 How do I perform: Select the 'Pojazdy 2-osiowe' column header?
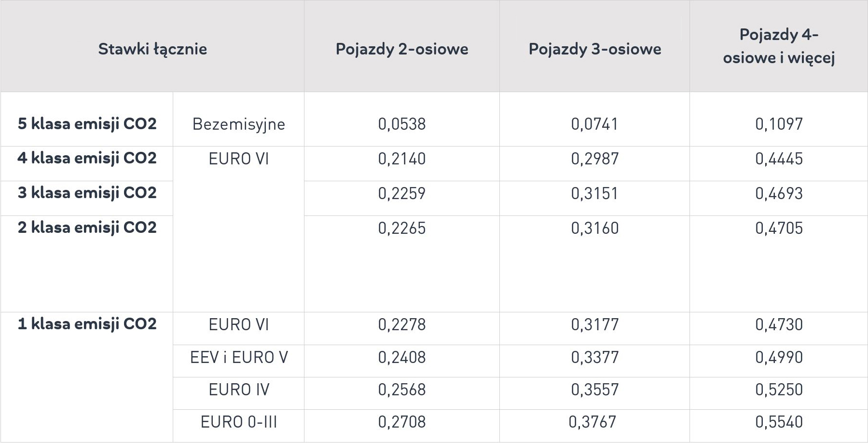click(402, 49)
